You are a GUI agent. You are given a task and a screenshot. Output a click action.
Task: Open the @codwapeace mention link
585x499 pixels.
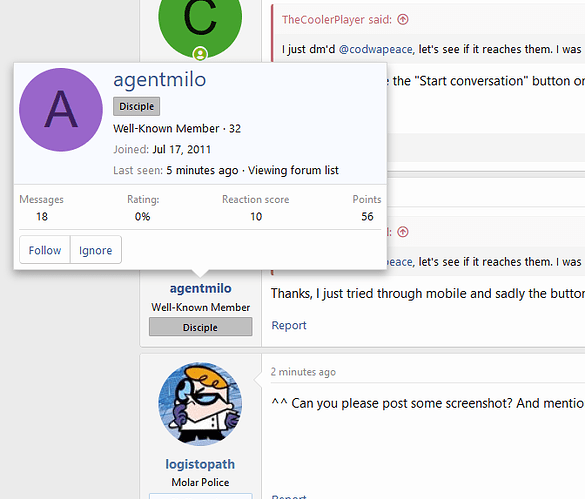click(x=375, y=49)
